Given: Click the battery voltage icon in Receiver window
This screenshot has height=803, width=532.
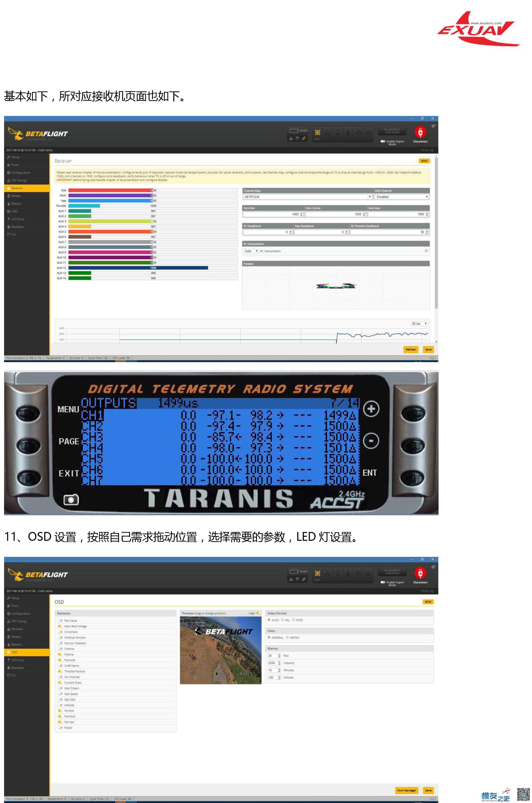Looking at the screenshot, I should 294,131.
